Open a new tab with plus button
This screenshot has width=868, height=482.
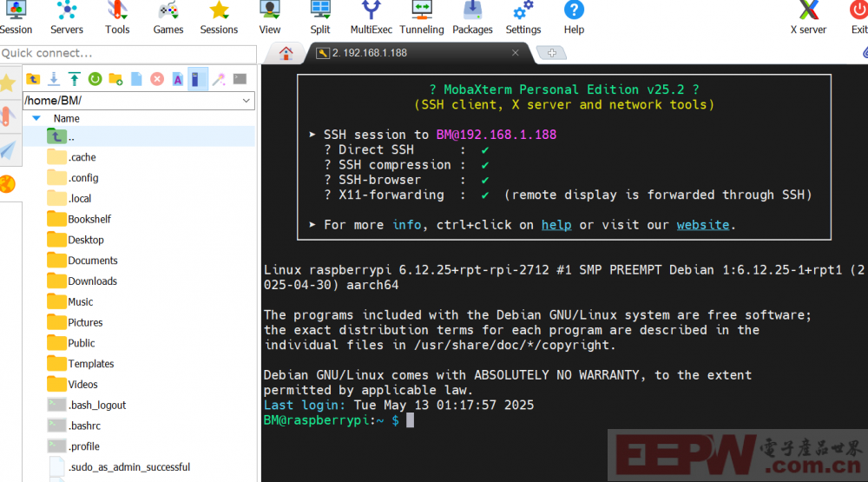(552, 53)
